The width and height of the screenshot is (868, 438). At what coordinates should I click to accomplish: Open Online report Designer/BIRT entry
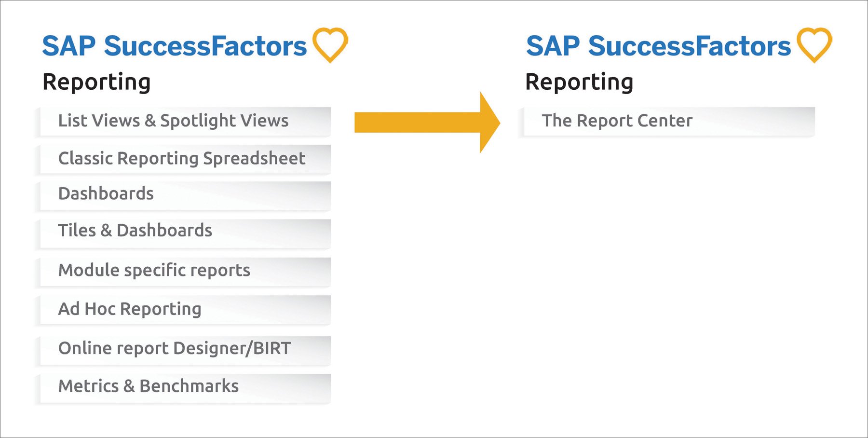point(183,351)
